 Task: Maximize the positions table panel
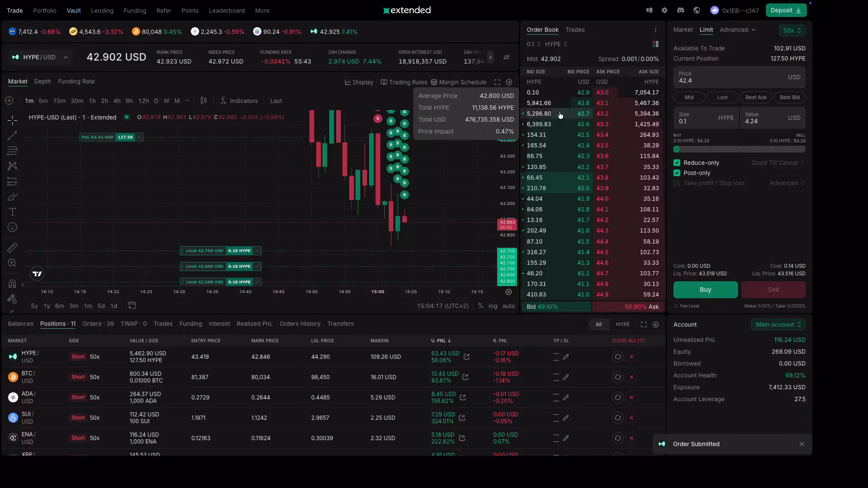point(644,324)
